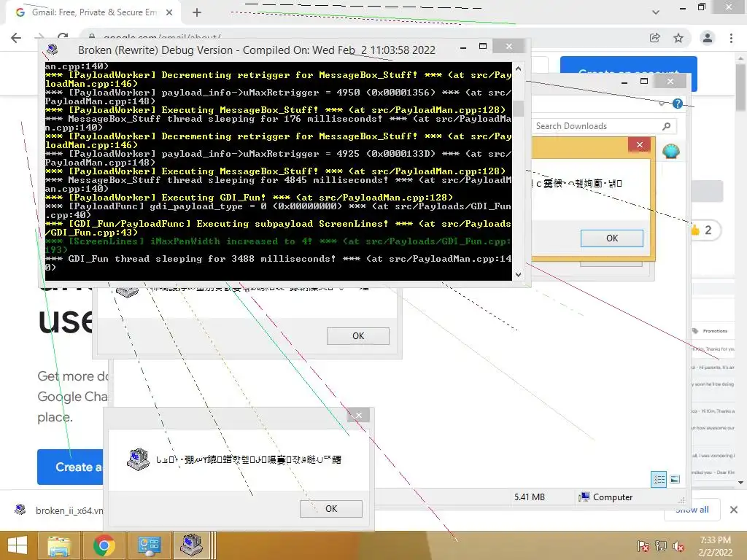Click the Search Downloads magnifier icon
Viewport: 747px width, 560px height.
pyautogui.click(x=667, y=126)
